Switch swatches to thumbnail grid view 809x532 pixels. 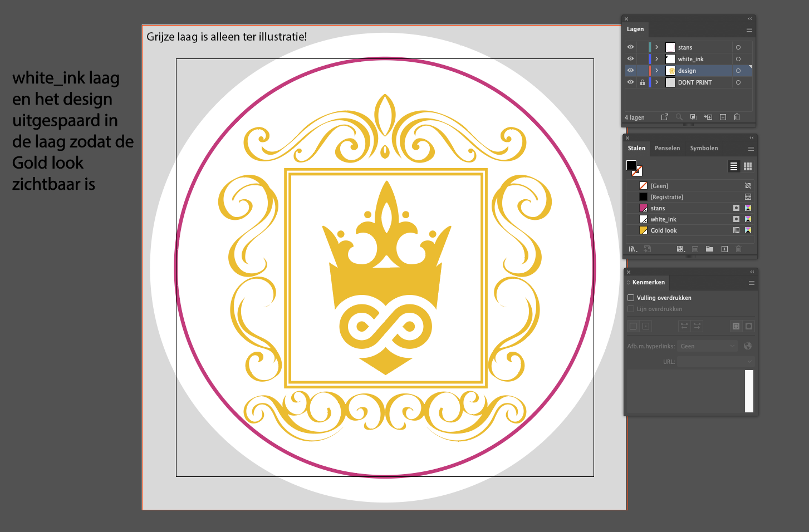pyautogui.click(x=748, y=166)
